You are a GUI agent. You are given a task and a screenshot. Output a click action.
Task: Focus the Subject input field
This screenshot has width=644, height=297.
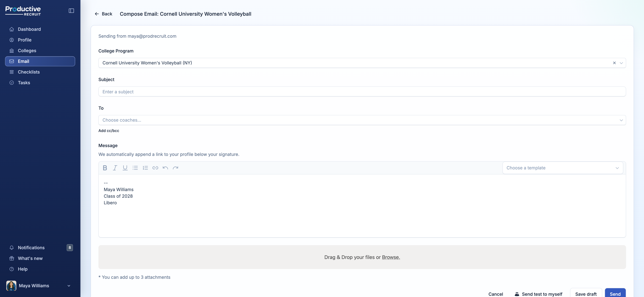[362, 92]
